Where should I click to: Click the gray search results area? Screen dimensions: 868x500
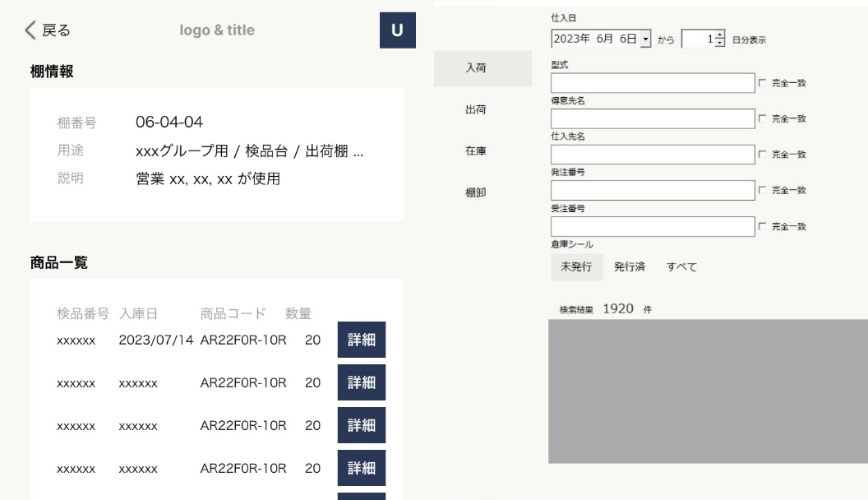(708, 391)
